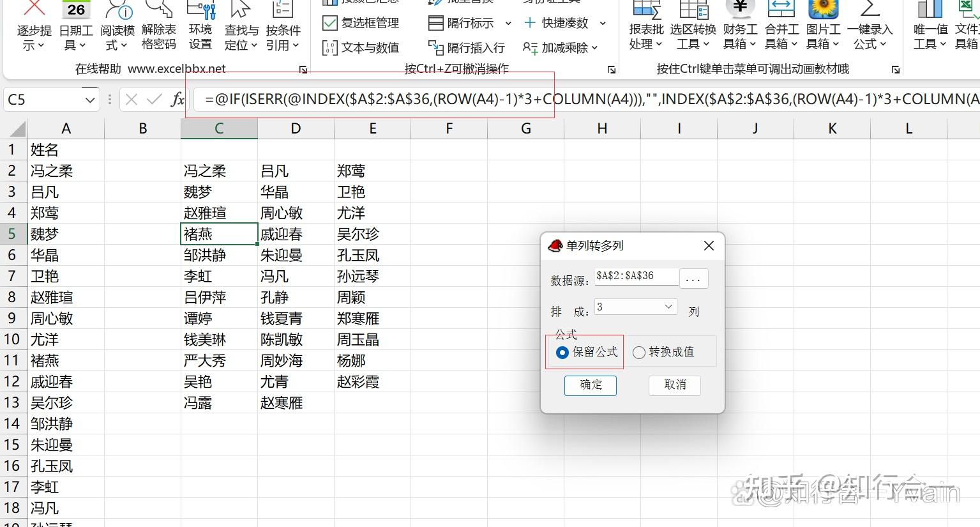980x527 pixels.
Task: Click the 数据源 input field $A$2:$A$36
Action: (636, 276)
